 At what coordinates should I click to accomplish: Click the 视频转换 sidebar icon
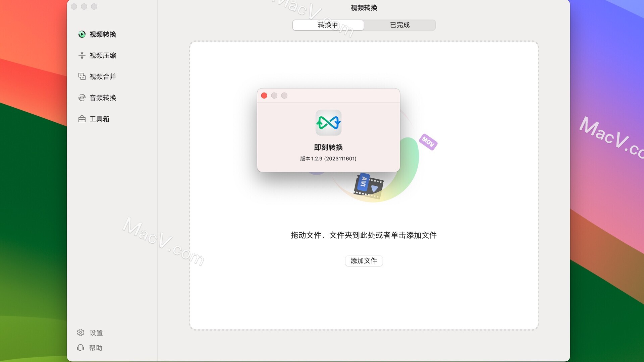[x=82, y=34]
